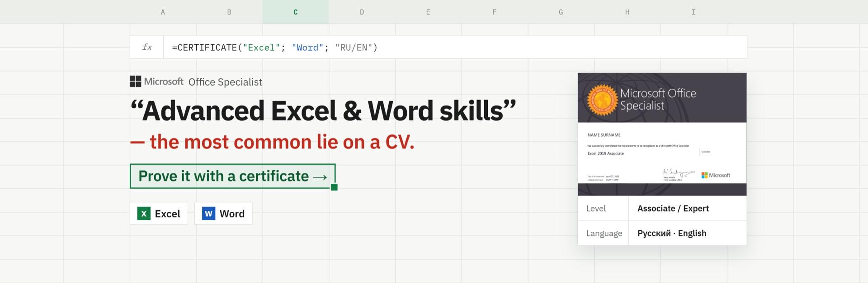868x283 pixels.
Task: Click the fx formula icon
Action: pyautogui.click(x=147, y=47)
